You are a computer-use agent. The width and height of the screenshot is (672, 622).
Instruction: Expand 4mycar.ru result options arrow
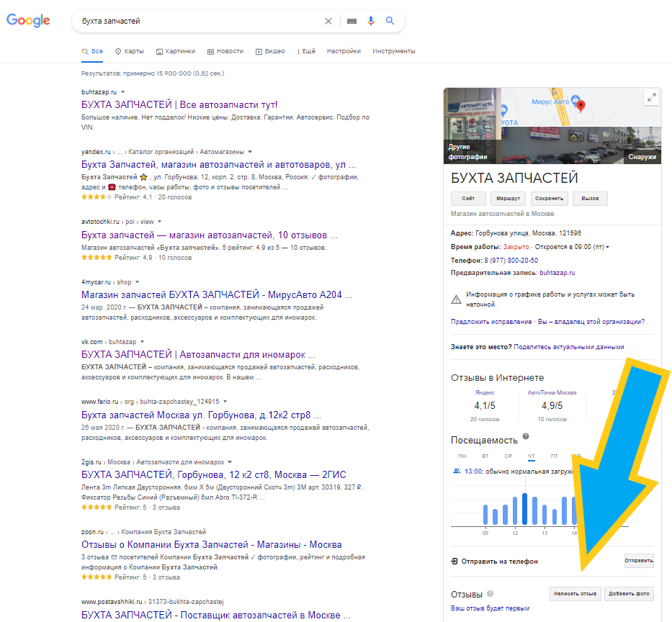point(137,282)
